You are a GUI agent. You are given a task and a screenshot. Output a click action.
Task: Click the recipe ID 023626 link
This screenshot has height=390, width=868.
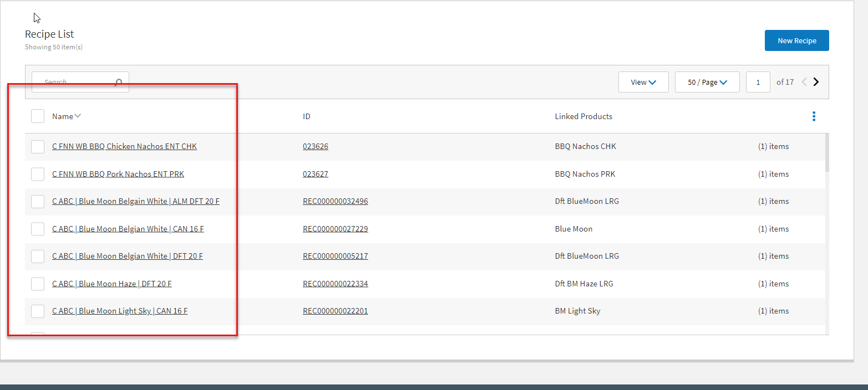click(x=315, y=147)
